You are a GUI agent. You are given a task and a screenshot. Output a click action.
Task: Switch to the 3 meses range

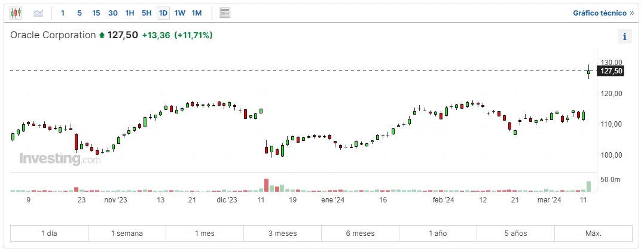pyautogui.click(x=282, y=233)
